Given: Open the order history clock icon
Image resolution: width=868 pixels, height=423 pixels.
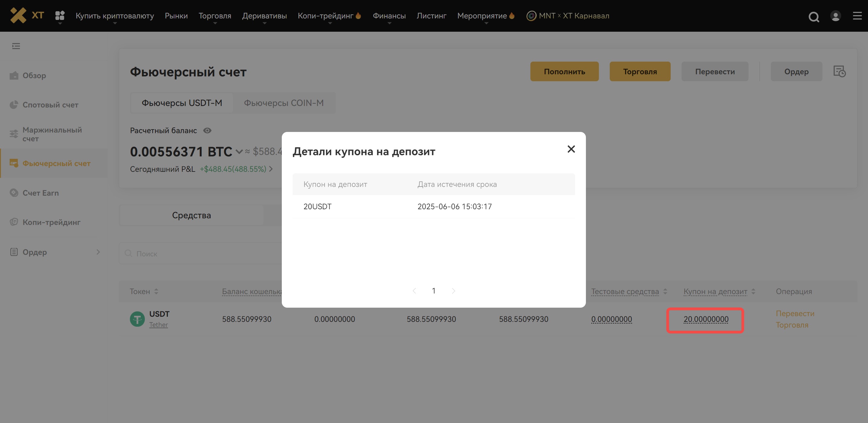Looking at the screenshot, I should pos(839,72).
